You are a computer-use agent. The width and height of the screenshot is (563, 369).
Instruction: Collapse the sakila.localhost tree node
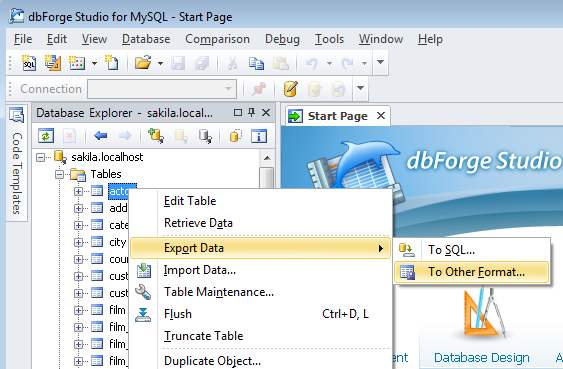(41, 157)
